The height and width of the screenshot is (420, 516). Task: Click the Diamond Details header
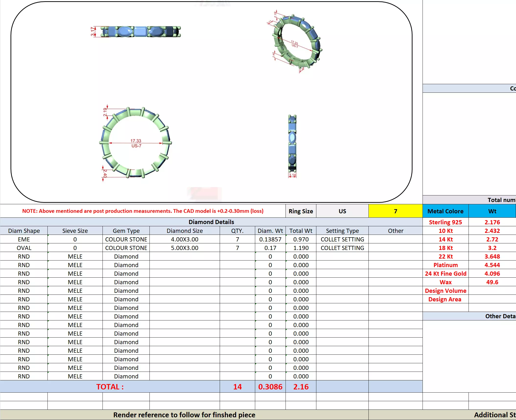[211, 222]
